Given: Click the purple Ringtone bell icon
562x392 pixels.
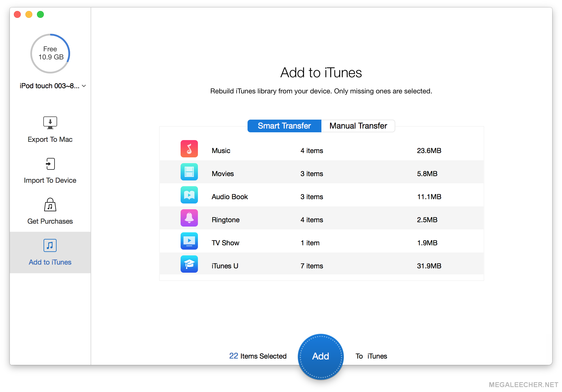Looking at the screenshot, I should click(x=189, y=218).
